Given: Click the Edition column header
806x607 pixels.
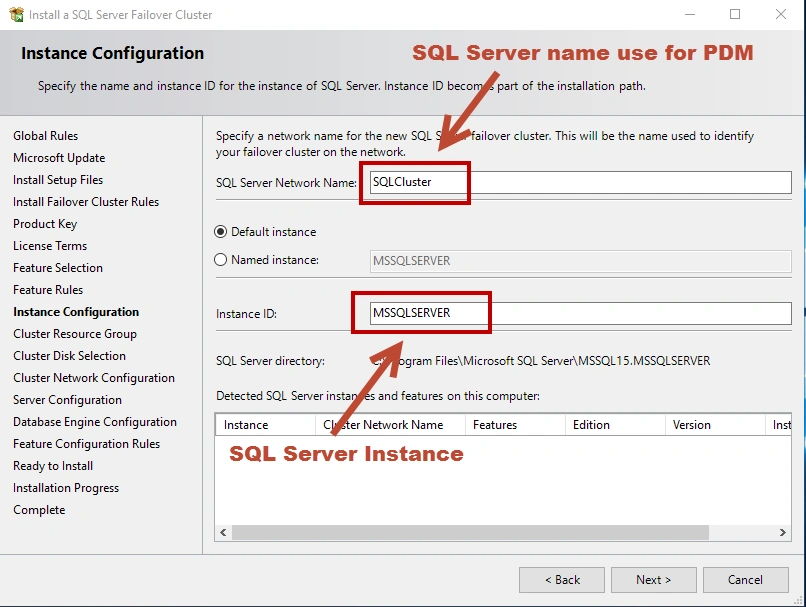Looking at the screenshot, I should [615, 425].
